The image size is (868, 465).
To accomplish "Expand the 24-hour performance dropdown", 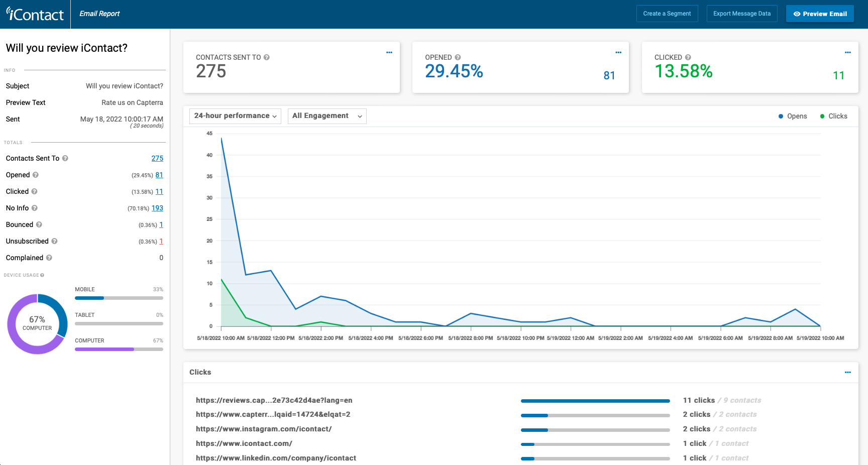I will point(235,116).
